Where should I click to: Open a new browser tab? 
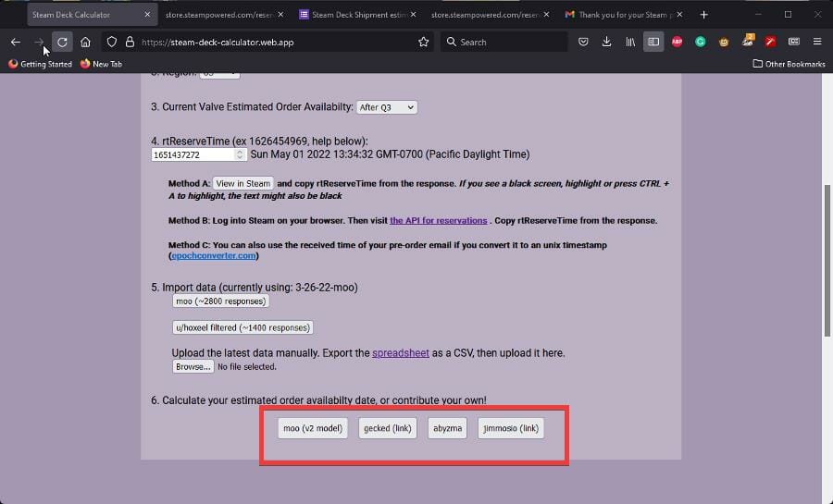pos(704,15)
